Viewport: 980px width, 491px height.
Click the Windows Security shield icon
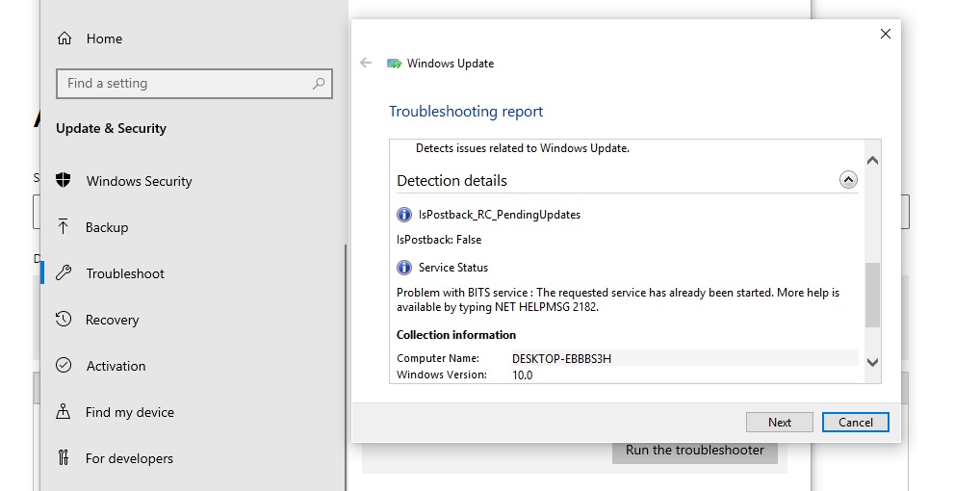(64, 180)
